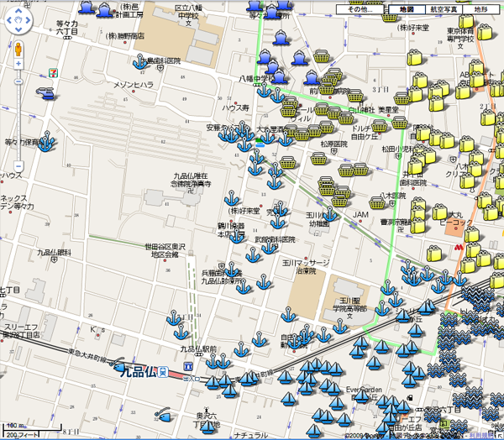
Task: Pan the map left with arrow control
Action: click(x=10, y=21)
